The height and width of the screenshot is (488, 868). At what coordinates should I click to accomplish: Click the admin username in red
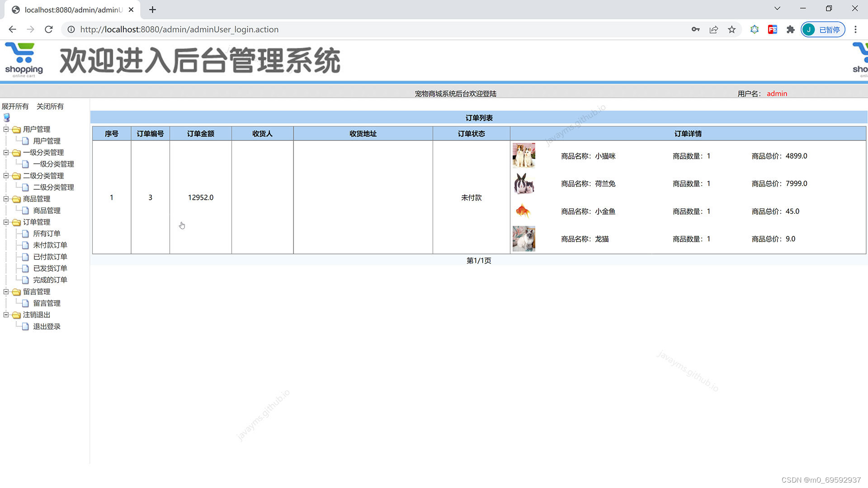[777, 94]
